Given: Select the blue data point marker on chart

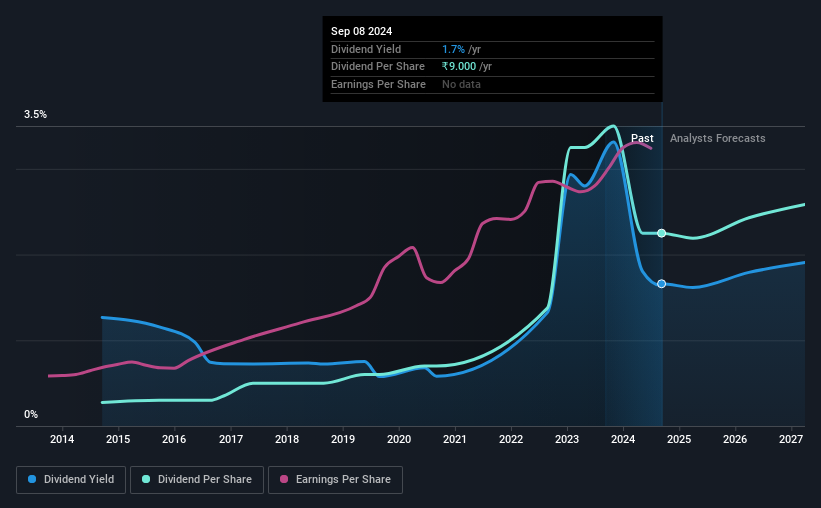Looking at the screenshot, I should (x=662, y=284).
